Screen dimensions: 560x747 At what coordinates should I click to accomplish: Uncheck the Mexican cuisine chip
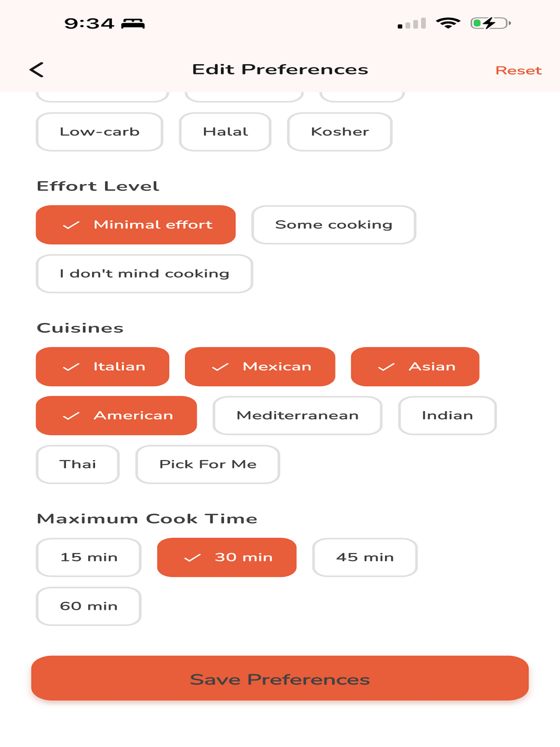click(260, 366)
